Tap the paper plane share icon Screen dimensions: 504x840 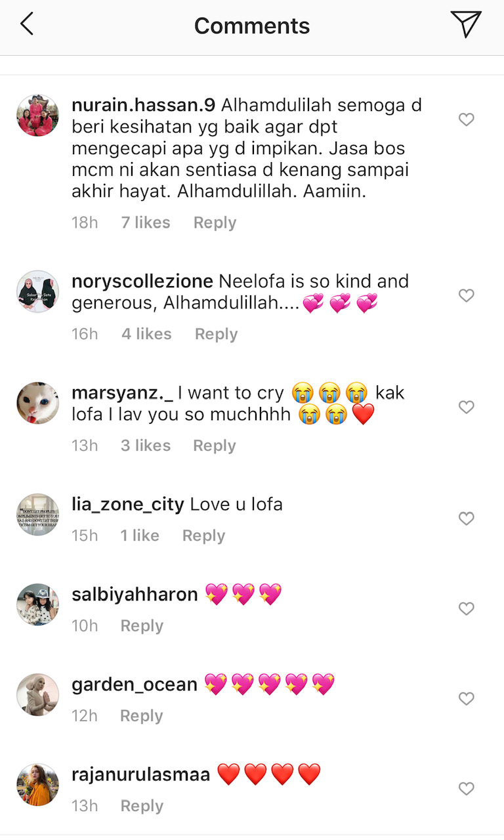[466, 24]
